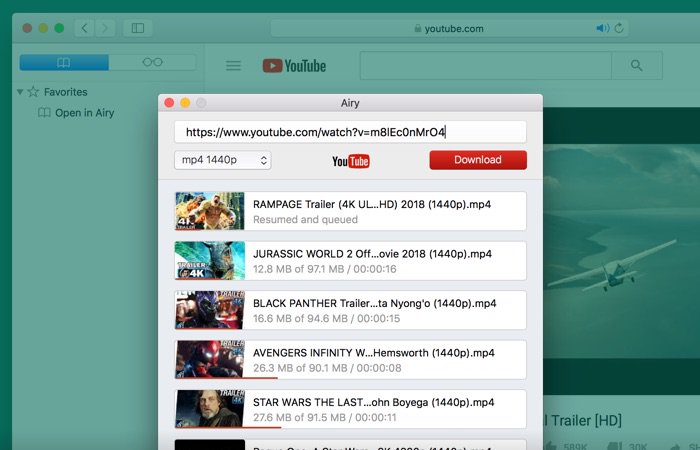Viewport: 700px width, 450px height.
Task: Open the Bookmarks tab in Safari sidebar
Action: click(64, 62)
